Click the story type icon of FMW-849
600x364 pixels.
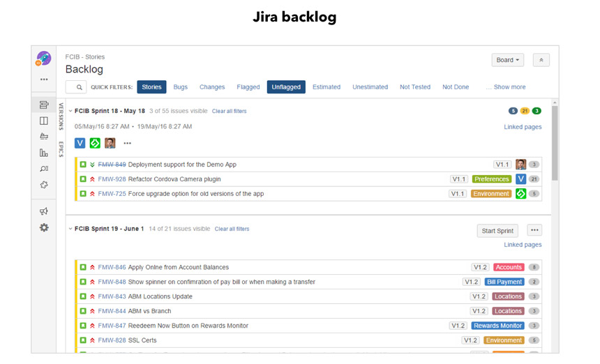pos(83,165)
